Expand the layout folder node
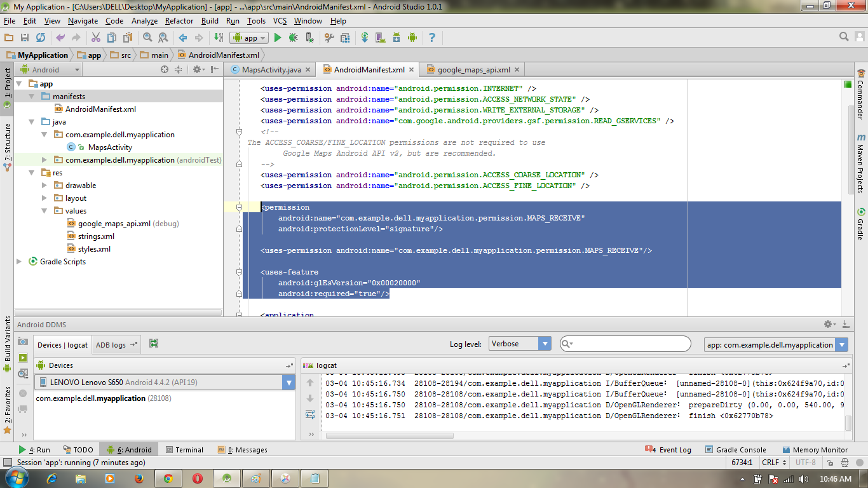The image size is (868, 488). pyautogui.click(x=44, y=198)
